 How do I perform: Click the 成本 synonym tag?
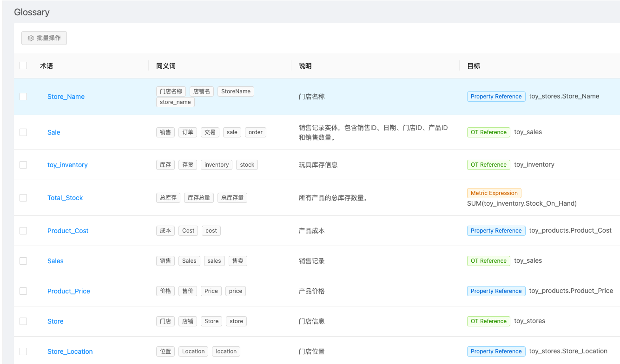tap(165, 231)
